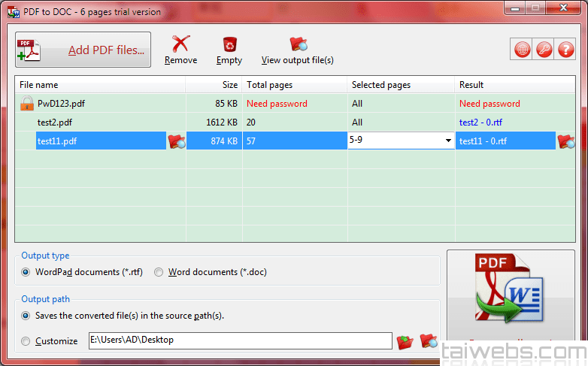Choose the Customize output path option
Image resolution: width=588 pixels, height=366 pixels.
[26, 341]
